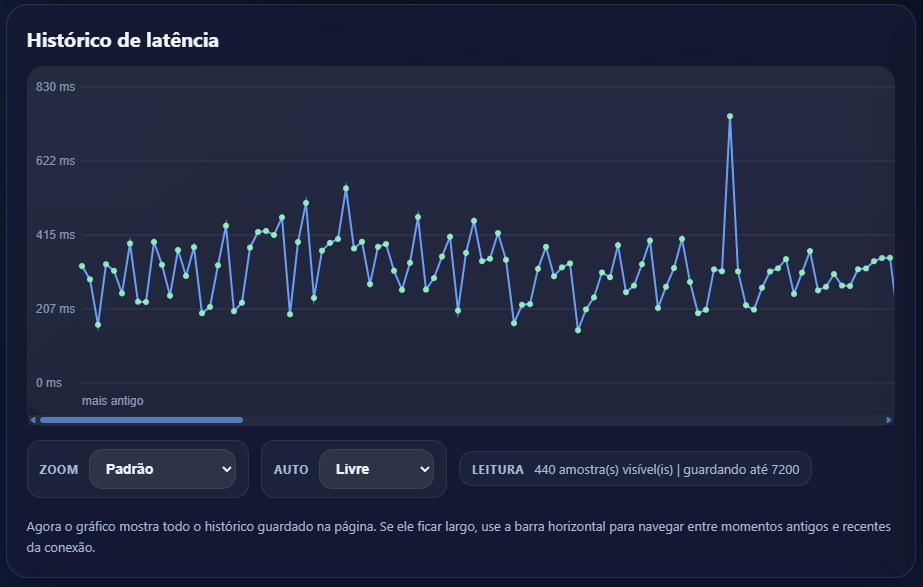Click the description paragraph beginning with "Agora"

click(x=460, y=536)
